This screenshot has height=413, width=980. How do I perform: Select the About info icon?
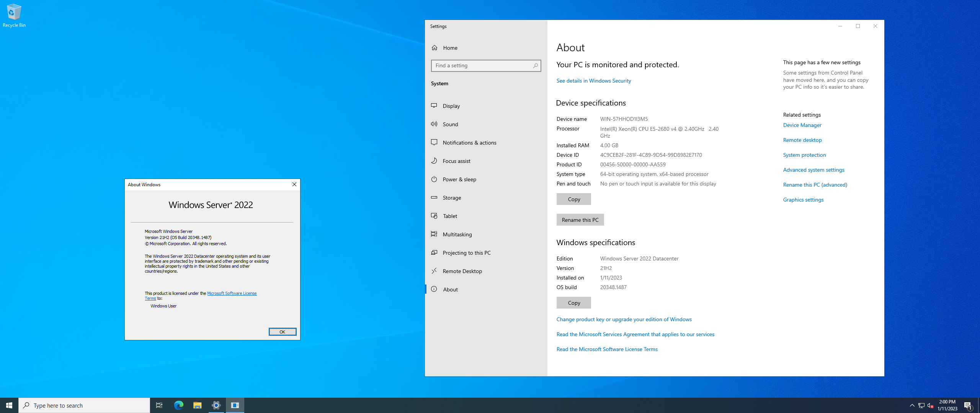(x=434, y=289)
